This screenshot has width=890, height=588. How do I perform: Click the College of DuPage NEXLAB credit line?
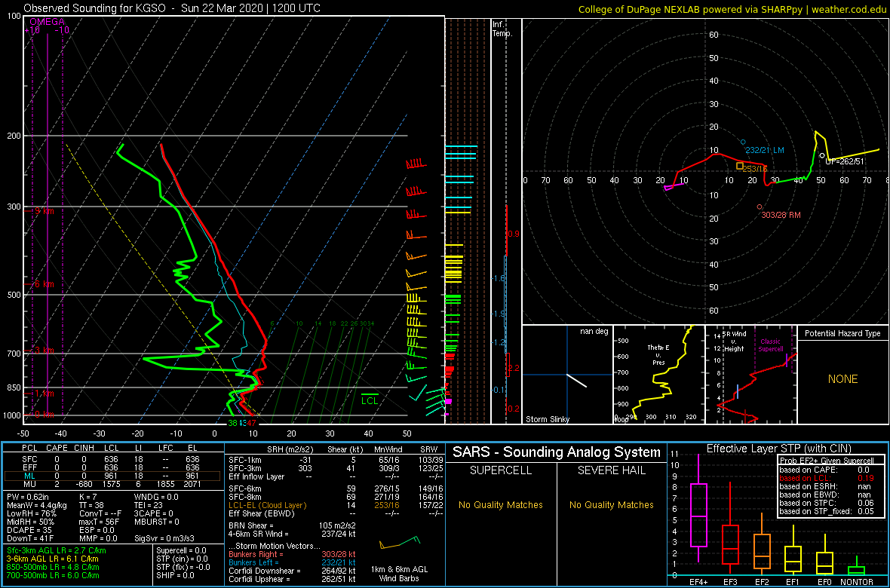pos(732,8)
